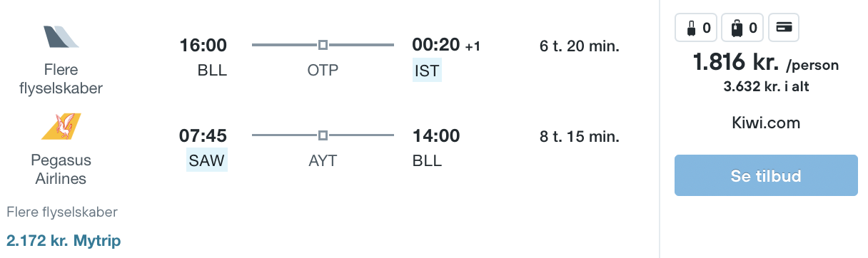Click the 00:20 +1 arrival time
This screenshot has width=868, height=258.
click(447, 45)
